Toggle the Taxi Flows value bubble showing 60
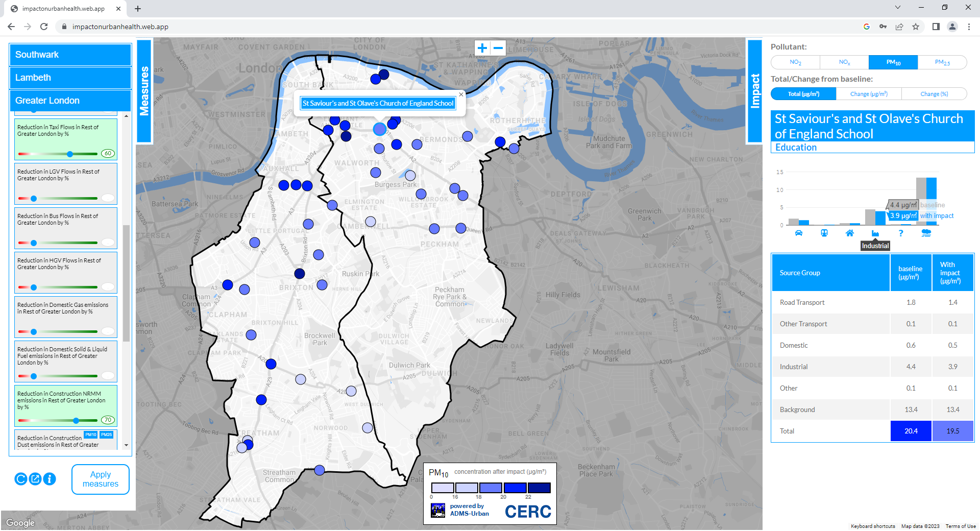 tap(108, 154)
